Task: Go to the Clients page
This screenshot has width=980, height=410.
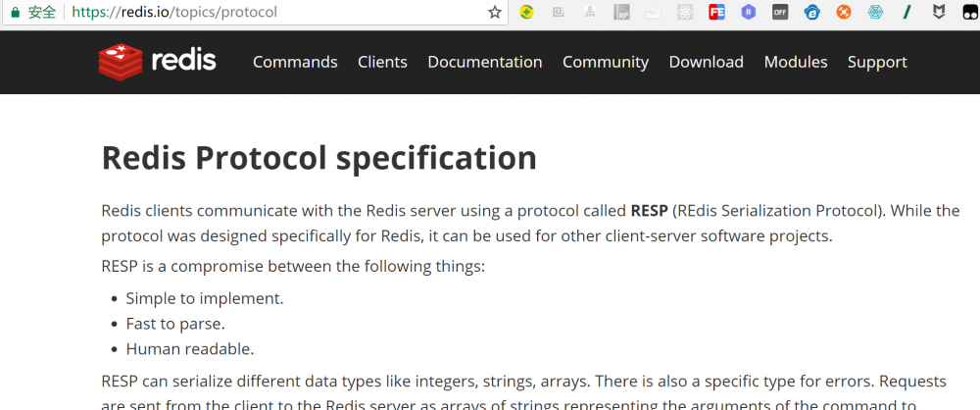Action: click(382, 62)
